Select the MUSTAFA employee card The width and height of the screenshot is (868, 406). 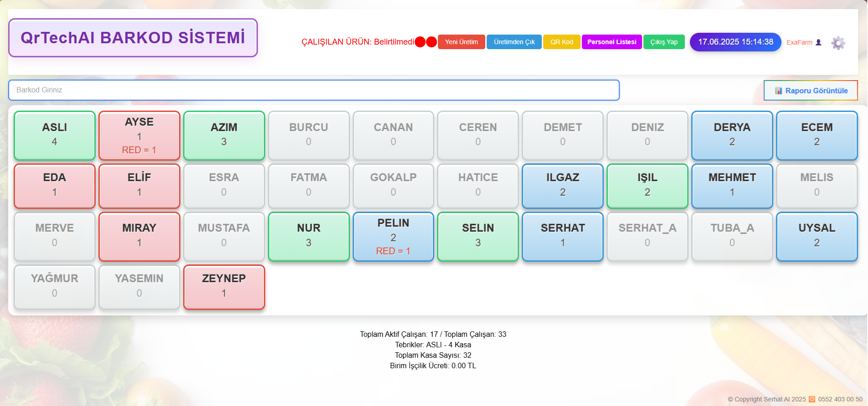[x=224, y=237]
